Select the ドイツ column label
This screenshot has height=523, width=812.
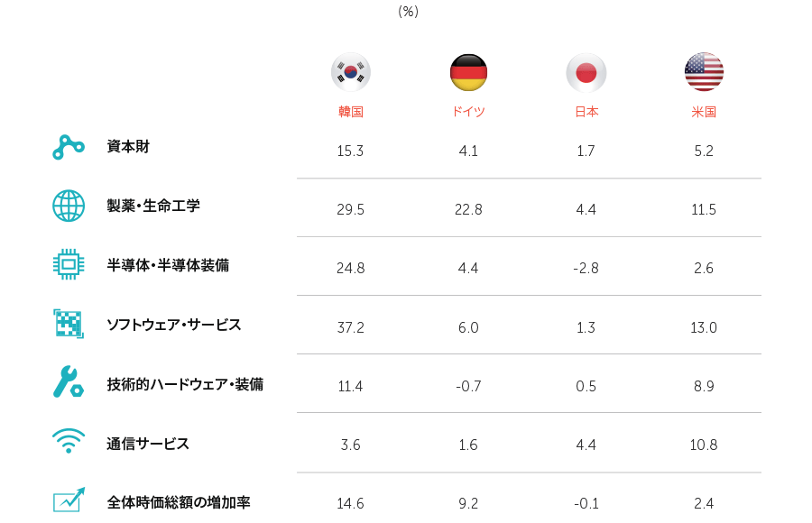pyautogui.click(x=468, y=112)
